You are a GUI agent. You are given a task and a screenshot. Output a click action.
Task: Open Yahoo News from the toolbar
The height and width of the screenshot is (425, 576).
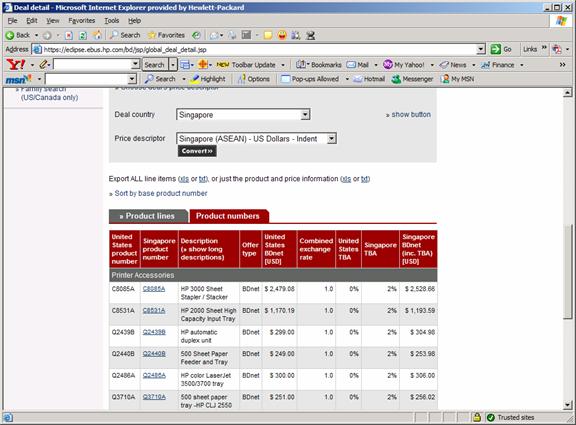453,65
